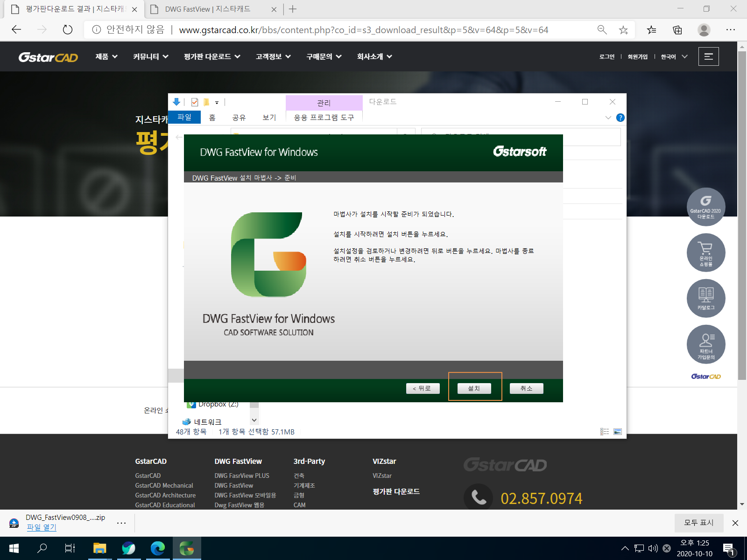Expand the 고객정보 menu

coord(273,56)
